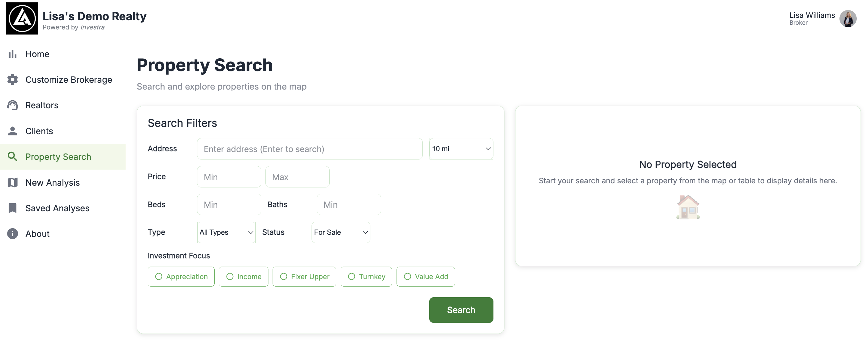Select the Fixer Upper investment focus
The image size is (868, 341).
[304, 276]
